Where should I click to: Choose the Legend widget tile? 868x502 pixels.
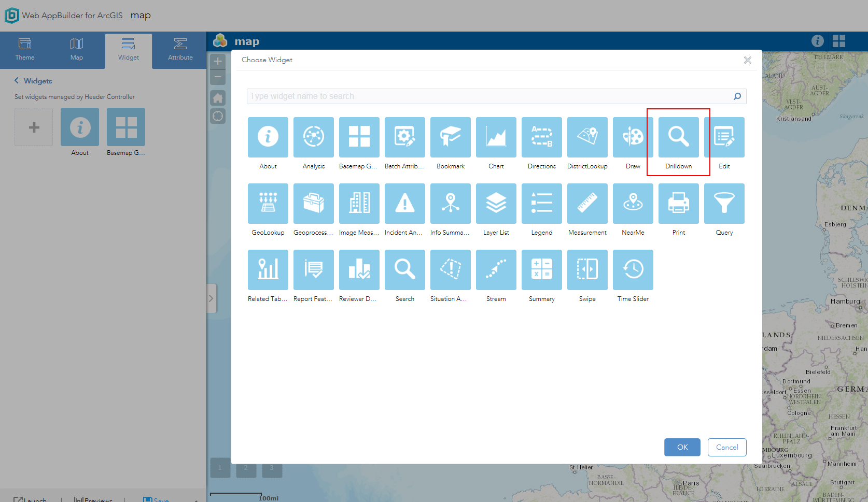pyautogui.click(x=541, y=204)
